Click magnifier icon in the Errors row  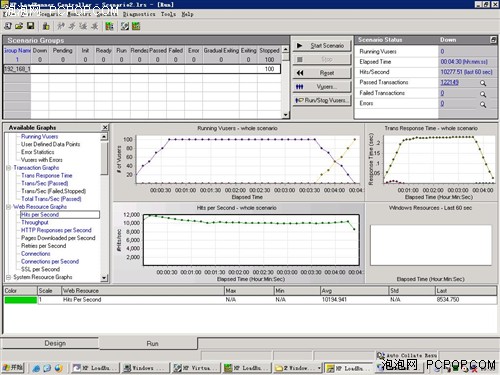(483, 105)
